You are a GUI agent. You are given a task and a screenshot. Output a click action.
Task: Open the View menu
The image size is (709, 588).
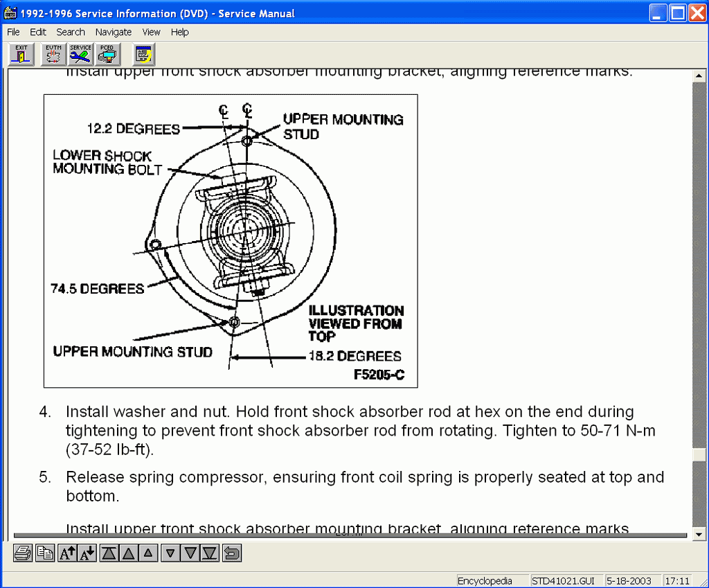coord(151,32)
